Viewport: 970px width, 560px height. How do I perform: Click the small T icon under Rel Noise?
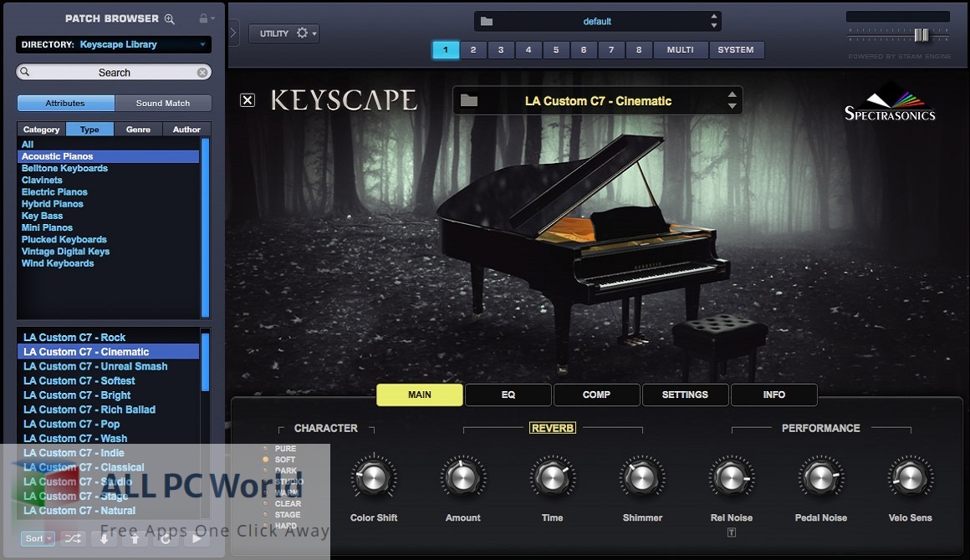[x=731, y=532]
